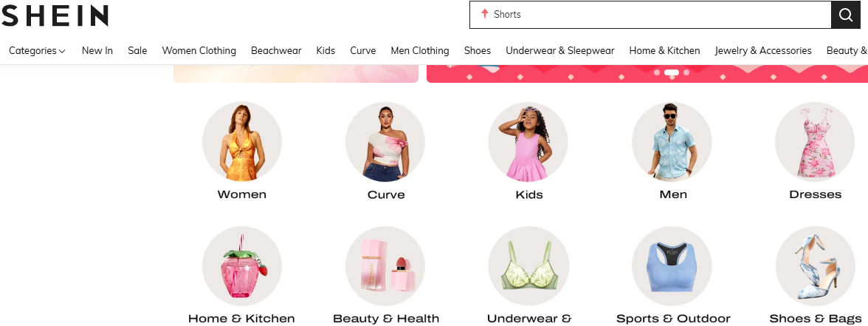Go to the New In tab
The image size is (868, 326).
[97, 50]
